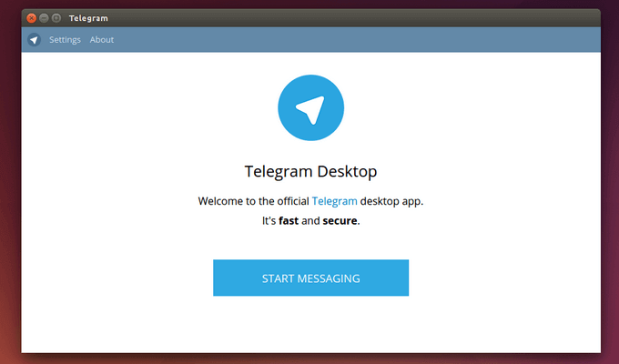
Task: Click the word It's in the tagline
Action: (x=269, y=220)
